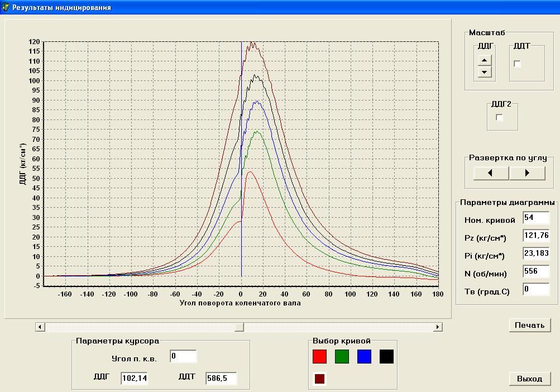
Task: Select the blue curve swatch
Action: click(x=364, y=357)
